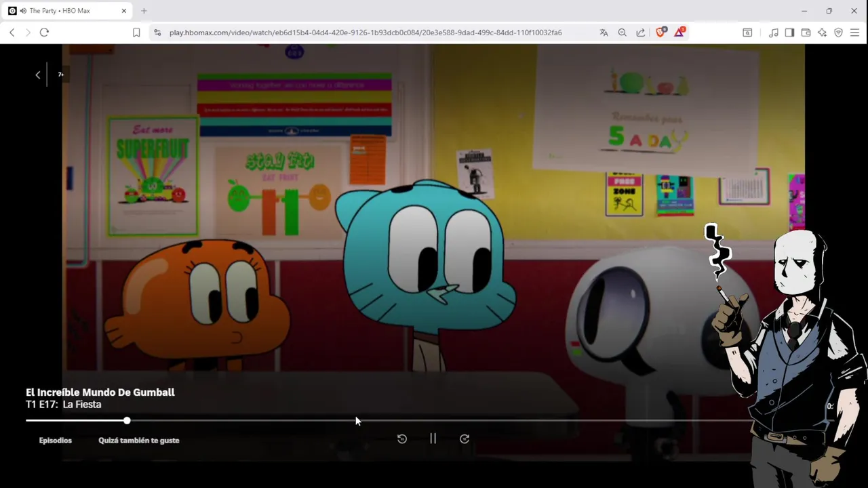868x488 pixels.
Task: Minimize the browser window
Action: [x=804, y=11]
